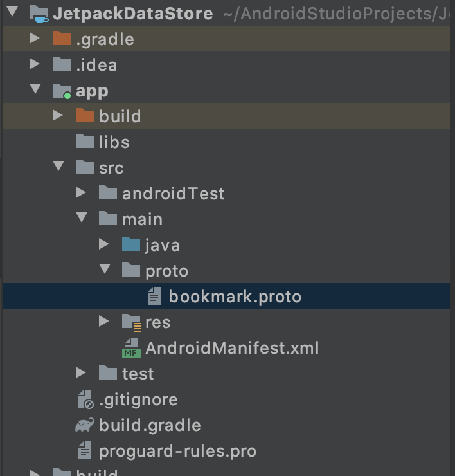Expand the .idea folder arrow
Viewport: 455px width, 476px height.
tap(35, 64)
